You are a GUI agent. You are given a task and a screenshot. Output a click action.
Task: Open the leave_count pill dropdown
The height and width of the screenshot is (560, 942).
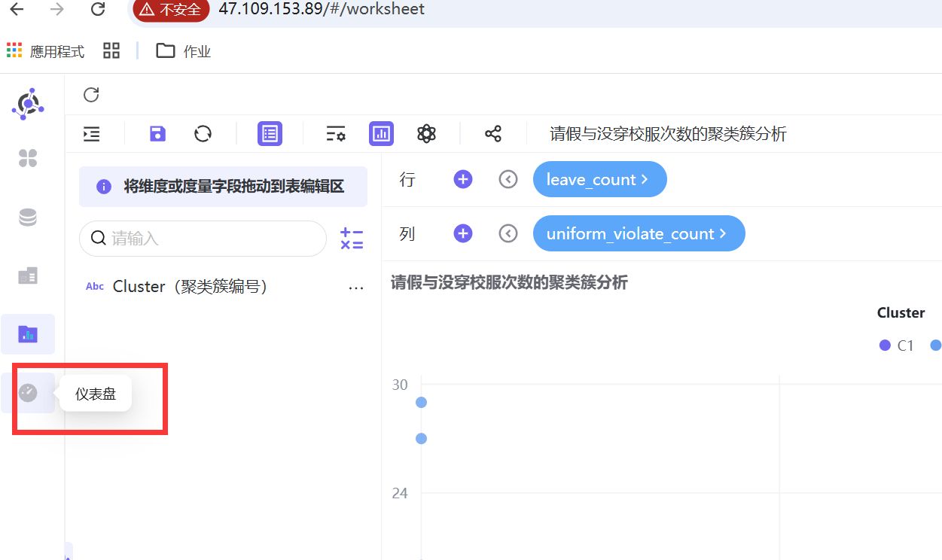pyautogui.click(x=599, y=179)
